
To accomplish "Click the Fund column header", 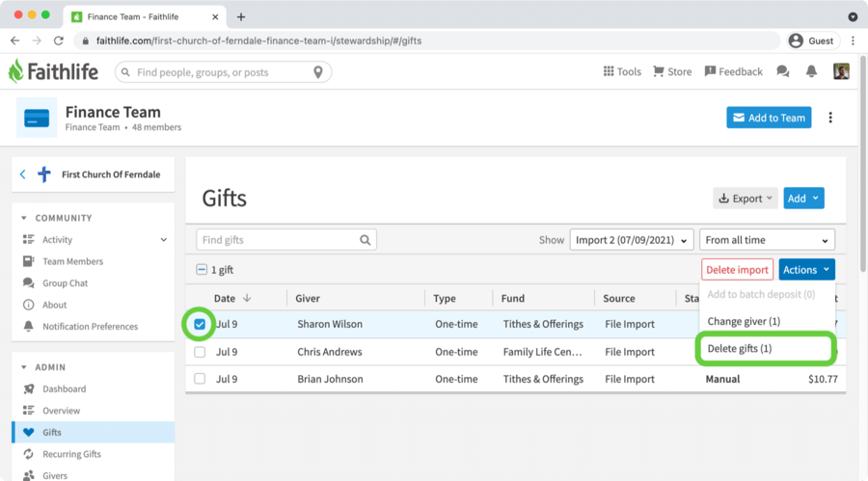I will click(513, 299).
